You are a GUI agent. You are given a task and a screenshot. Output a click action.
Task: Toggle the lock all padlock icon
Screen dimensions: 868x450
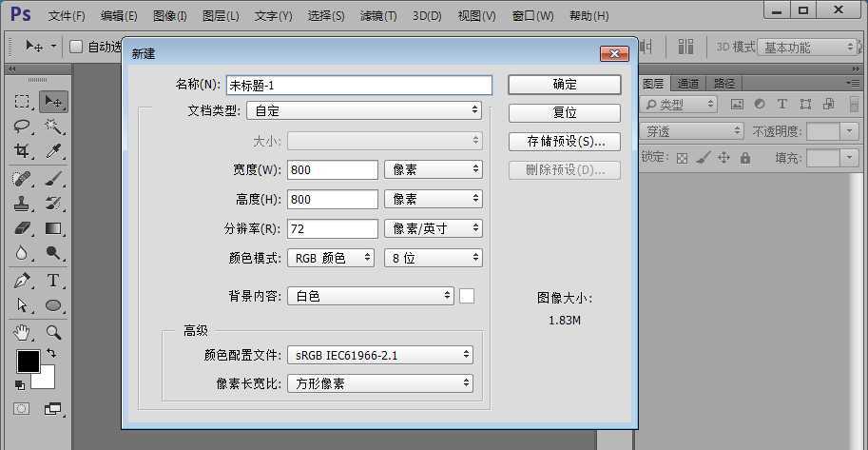pyautogui.click(x=745, y=158)
